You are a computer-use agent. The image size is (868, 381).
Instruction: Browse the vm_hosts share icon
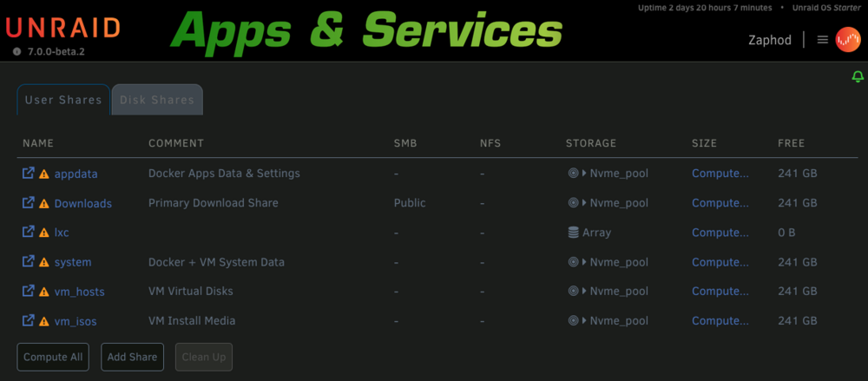pyautogui.click(x=28, y=291)
